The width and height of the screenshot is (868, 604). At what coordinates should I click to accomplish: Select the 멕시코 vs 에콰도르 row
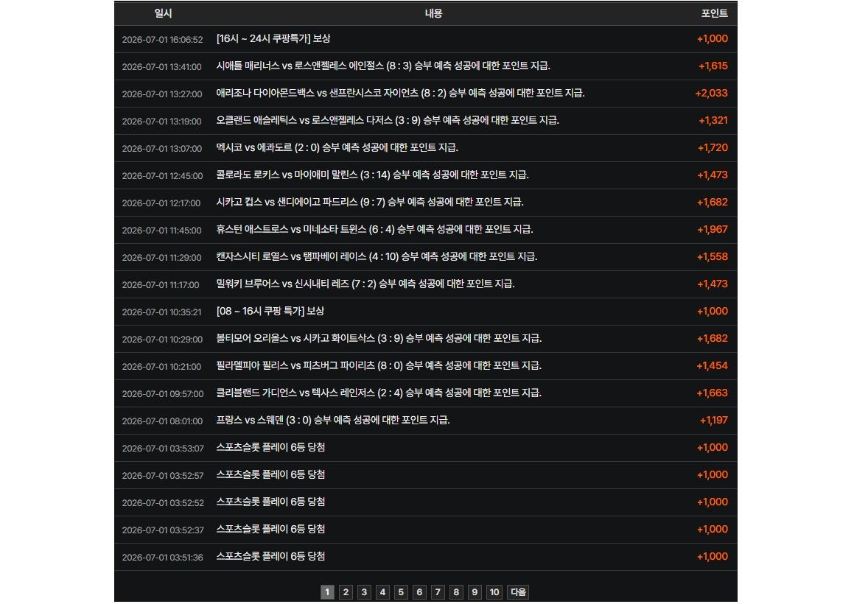426,148
